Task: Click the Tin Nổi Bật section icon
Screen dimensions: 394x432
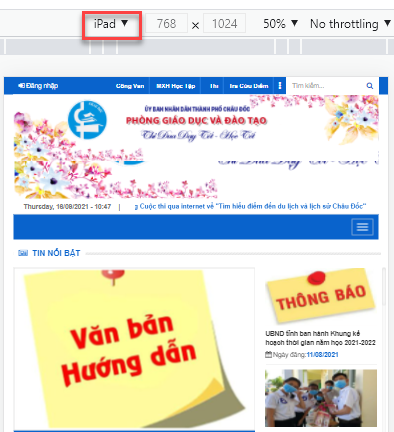Action: (x=23, y=253)
